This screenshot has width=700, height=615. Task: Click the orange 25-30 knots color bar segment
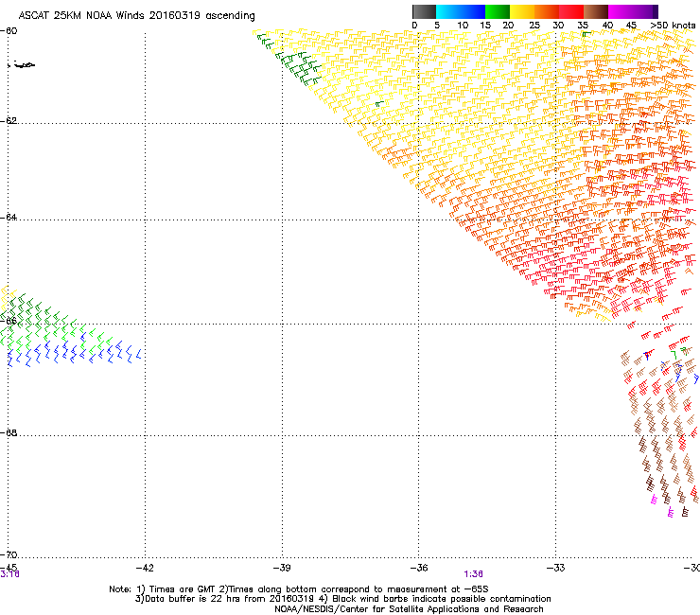tap(547, 11)
